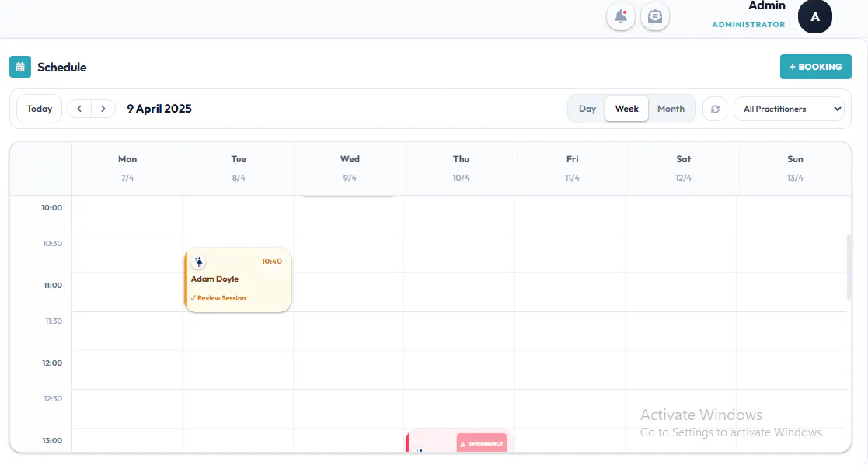This screenshot has width=868, height=465.
Task: Click the Schedule calendar icon
Action: tap(20, 67)
